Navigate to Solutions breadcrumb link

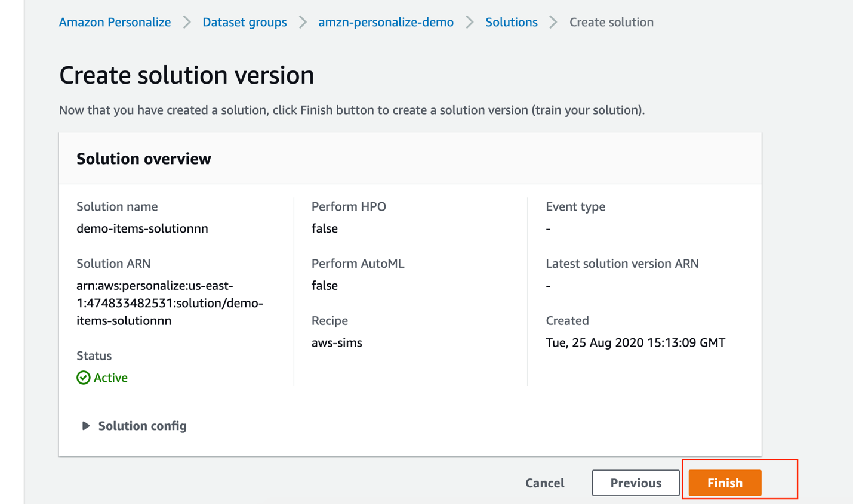512,22
